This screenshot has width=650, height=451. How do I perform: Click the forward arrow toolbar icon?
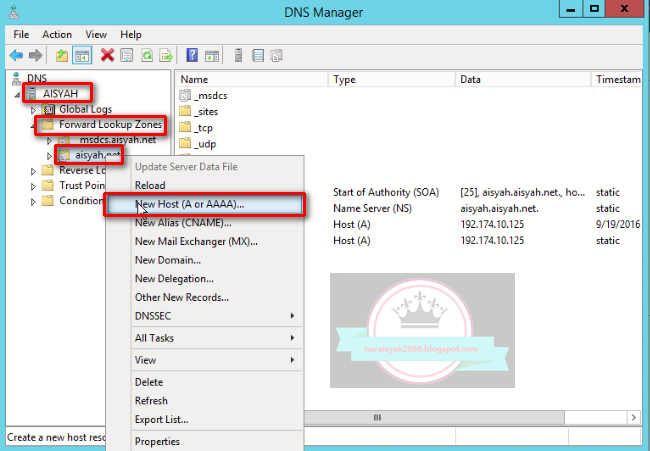36,55
